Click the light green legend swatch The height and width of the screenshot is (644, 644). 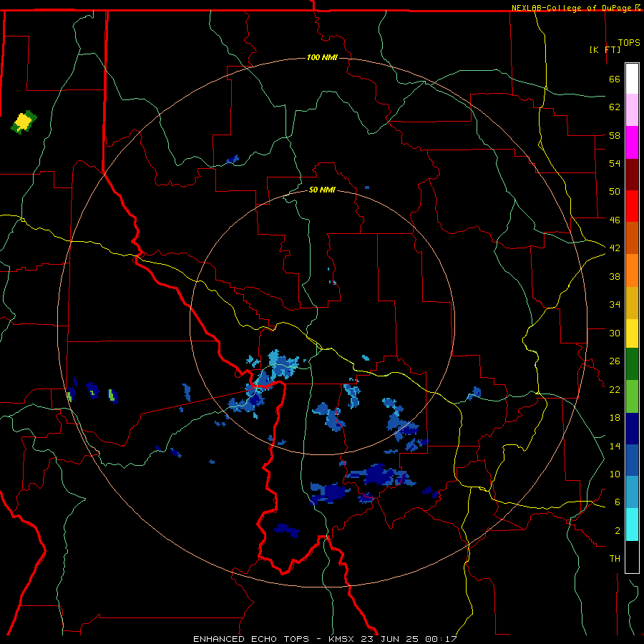pos(632,396)
